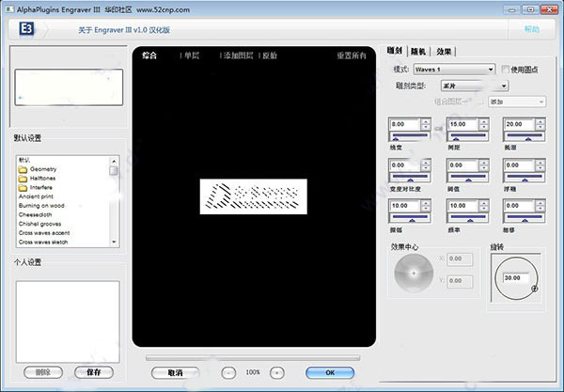Step up the 宽度对比度 value
Viewport: 564px width, 392px height.
click(426, 163)
